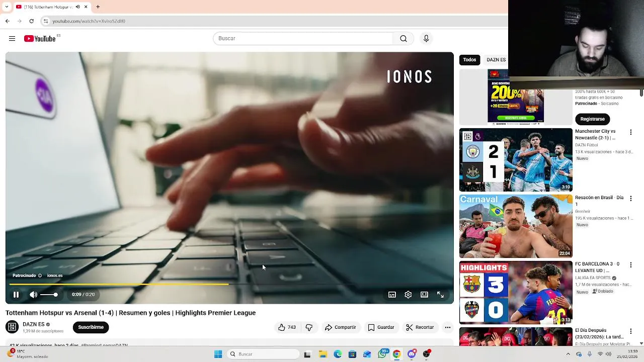
Task: Open File Explorer from taskbar
Action: (322, 354)
